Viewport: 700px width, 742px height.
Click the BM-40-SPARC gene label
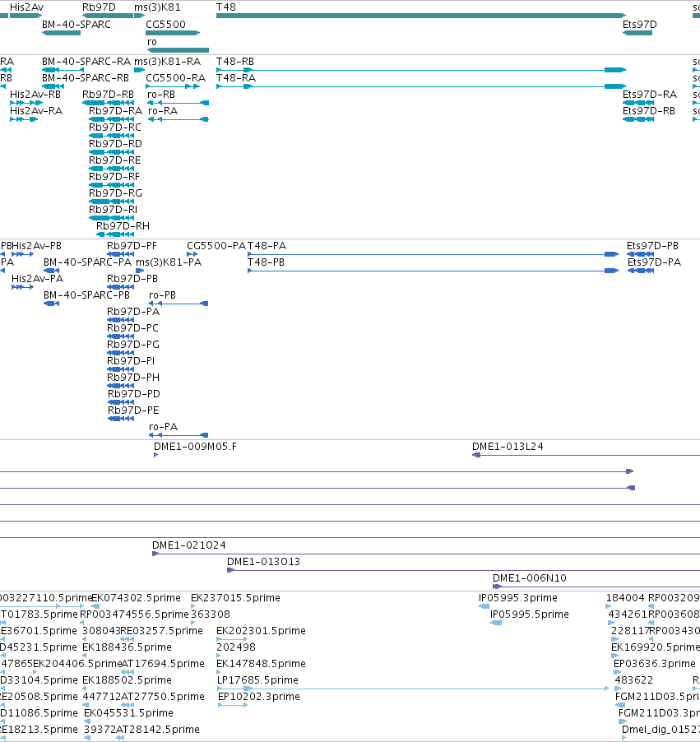pyautogui.click(x=76, y=24)
